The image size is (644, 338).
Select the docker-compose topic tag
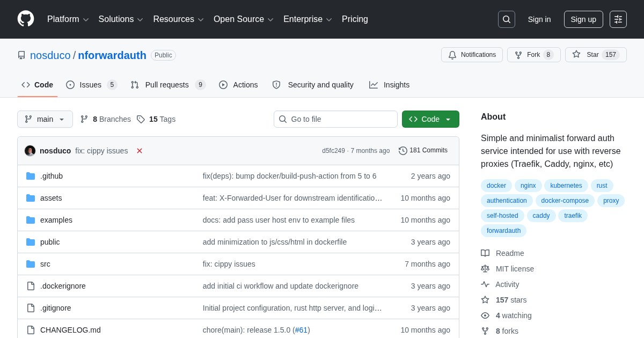tap(565, 201)
